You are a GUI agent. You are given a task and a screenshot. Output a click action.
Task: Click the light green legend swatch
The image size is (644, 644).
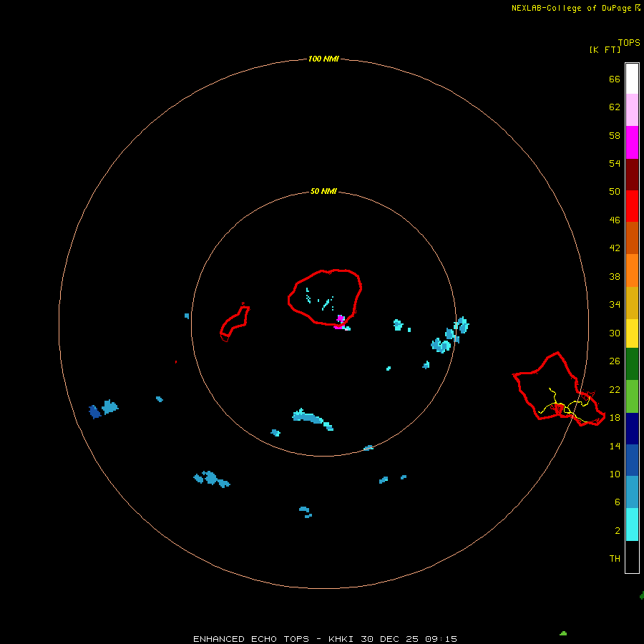click(632, 396)
